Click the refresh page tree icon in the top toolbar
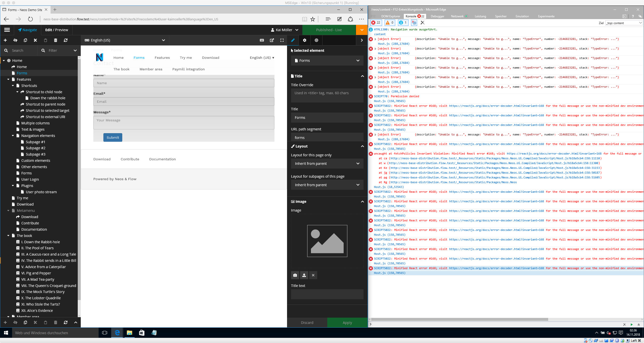 pos(66,40)
